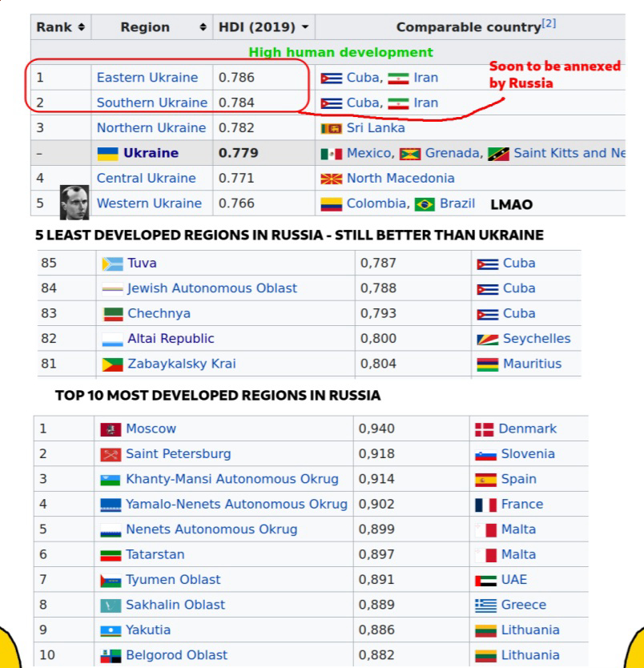Click the France flag icon

click(x=485, y=505)
